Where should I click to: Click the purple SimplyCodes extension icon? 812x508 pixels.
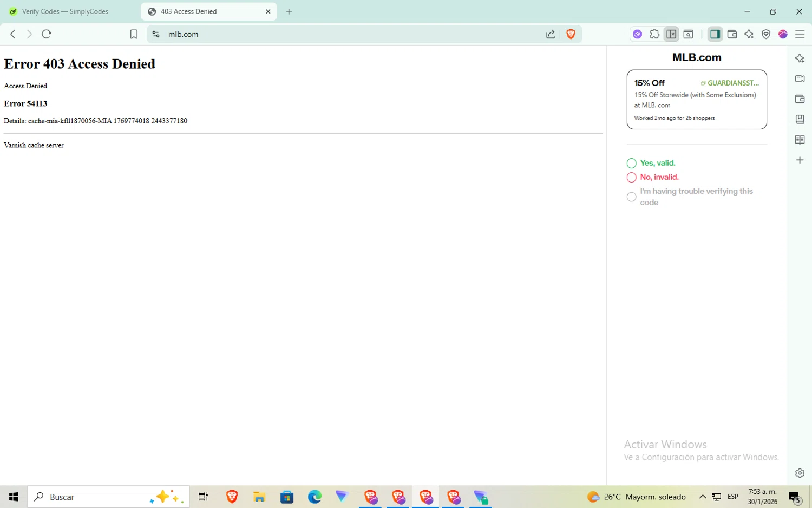tap(638, 34)
